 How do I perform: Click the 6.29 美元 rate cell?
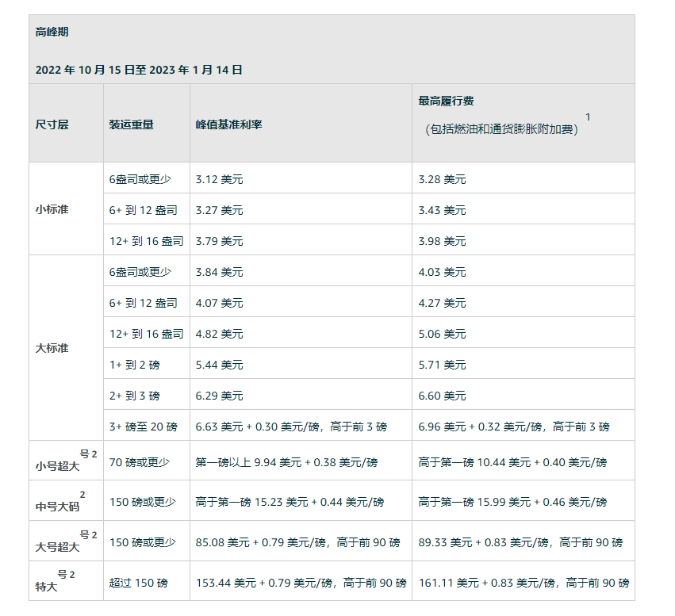(x=220, y=396)
